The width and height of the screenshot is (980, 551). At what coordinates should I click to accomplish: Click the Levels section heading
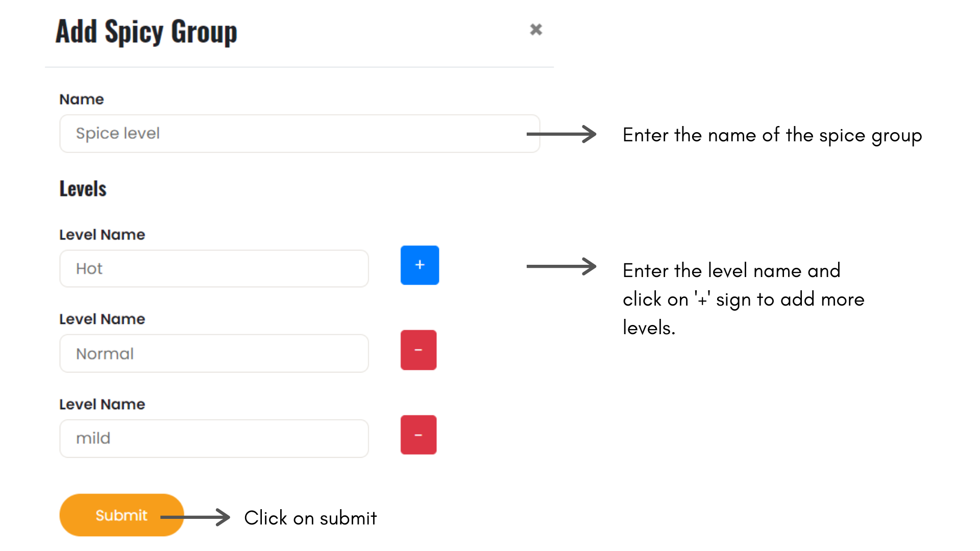(x=83, y=189)
